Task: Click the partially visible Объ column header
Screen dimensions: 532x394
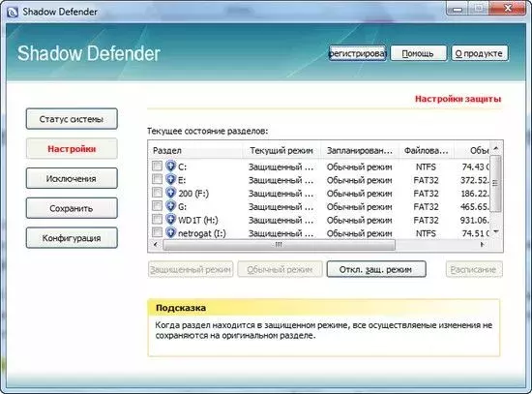Action: [x=473, y=150]
